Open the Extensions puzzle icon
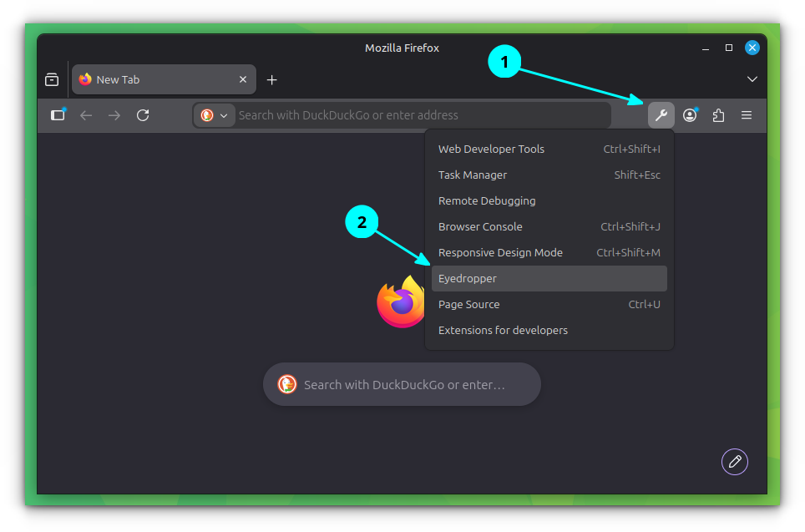This screenshot has height=532, width=805. pyautogui.click(x=718, y=115)
